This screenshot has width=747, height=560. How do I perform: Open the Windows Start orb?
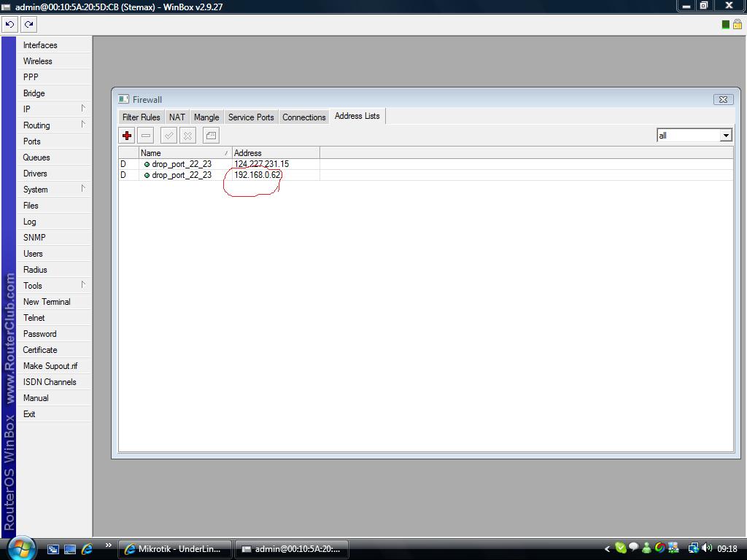[21, 548]
